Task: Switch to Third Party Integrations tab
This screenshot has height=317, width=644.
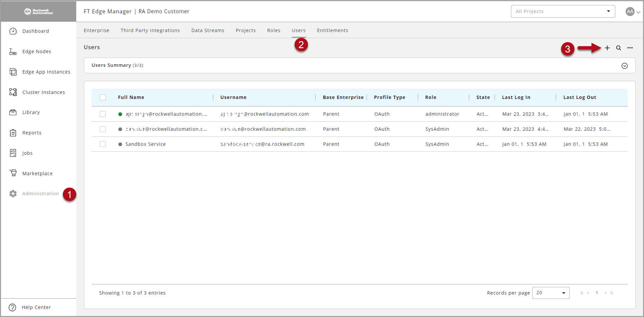Action: [x=150, y=30]
